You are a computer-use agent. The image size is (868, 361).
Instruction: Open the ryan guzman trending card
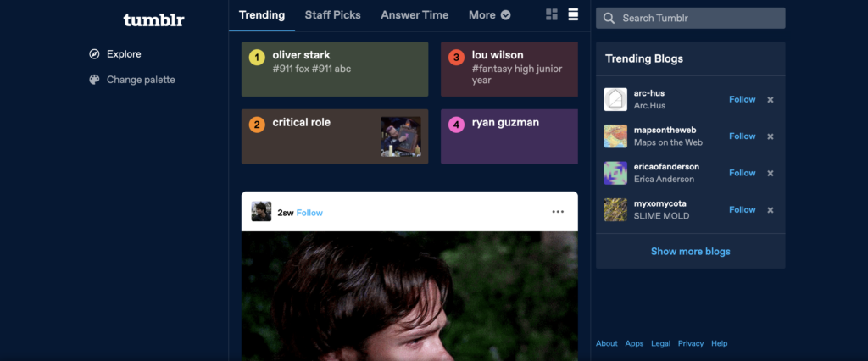pos(509,136)
